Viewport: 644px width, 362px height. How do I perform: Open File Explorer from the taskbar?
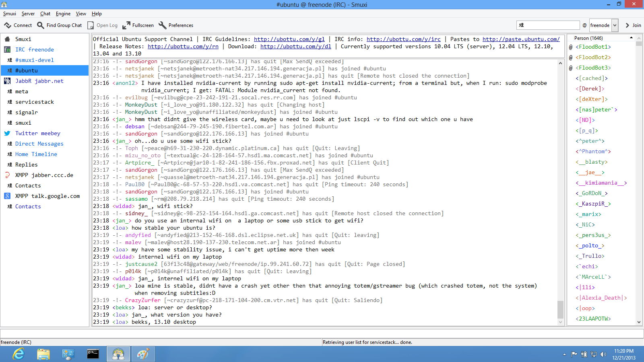coord(43,354)
